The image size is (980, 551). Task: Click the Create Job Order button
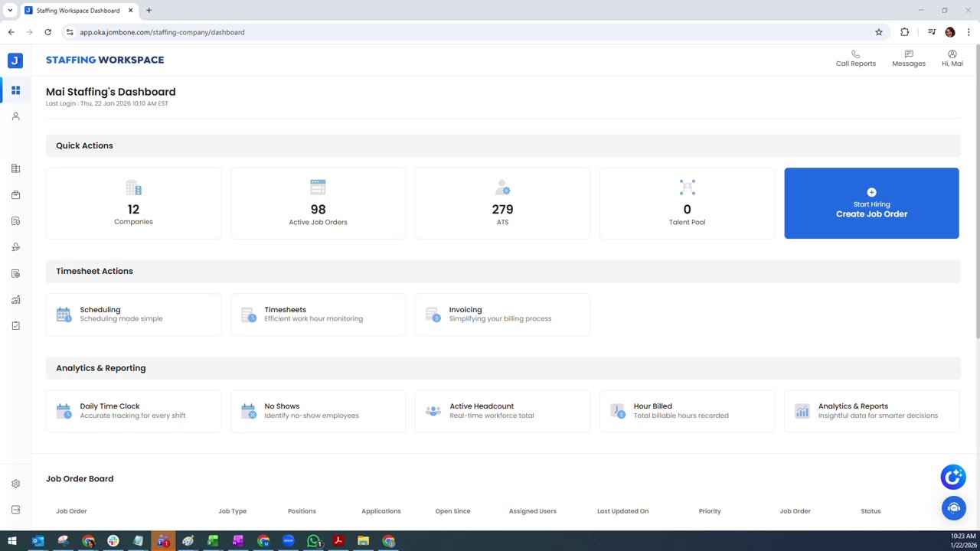871,204
